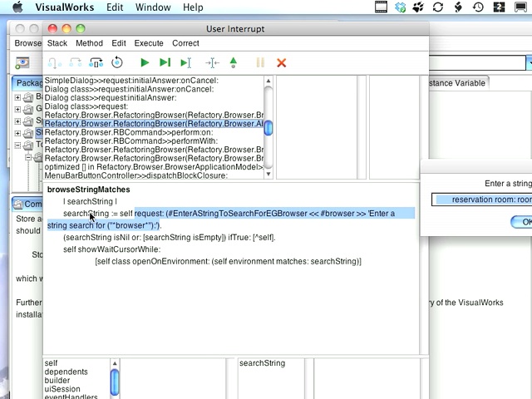The image size is (532, 399).
Task: Click the paw print menu bar icon
Action: (418, 7)
